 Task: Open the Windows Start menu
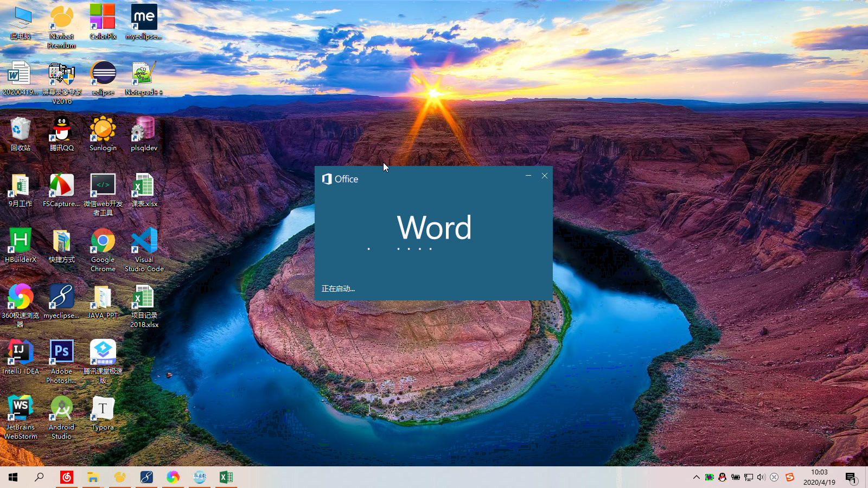click(13, 477)
